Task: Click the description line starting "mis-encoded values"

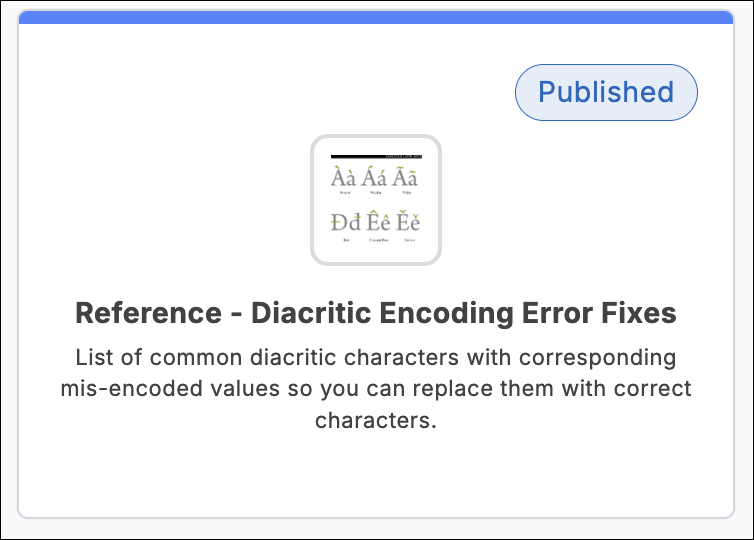Action: click(x=376, y=388)
